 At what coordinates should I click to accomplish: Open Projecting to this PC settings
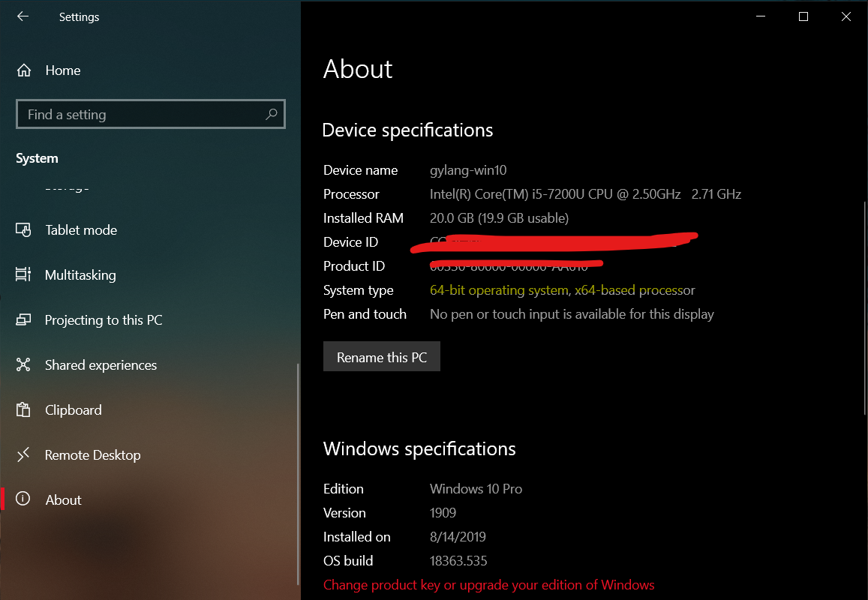point(151,320)
